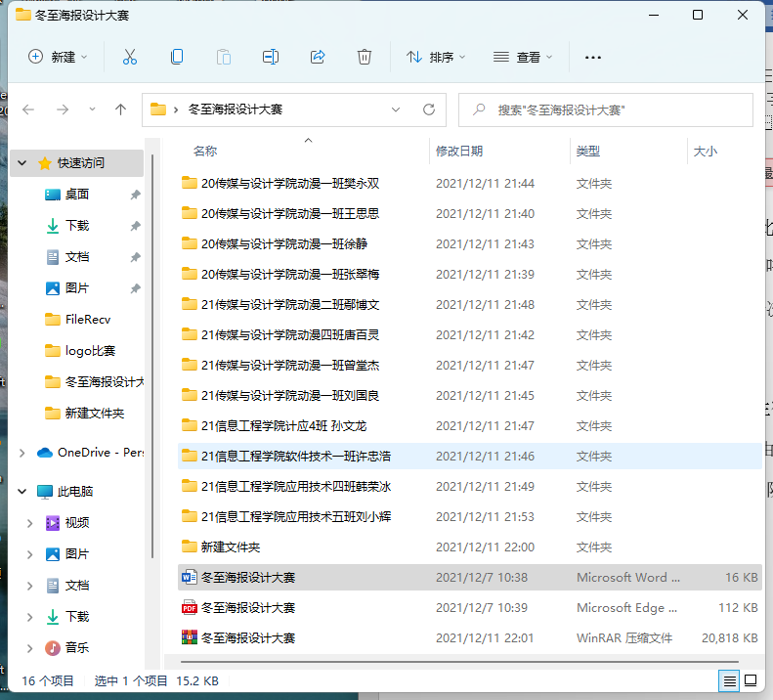Click the Share icon in toolbar
This screenshot has height=700, width=773.
click(318, 57)
